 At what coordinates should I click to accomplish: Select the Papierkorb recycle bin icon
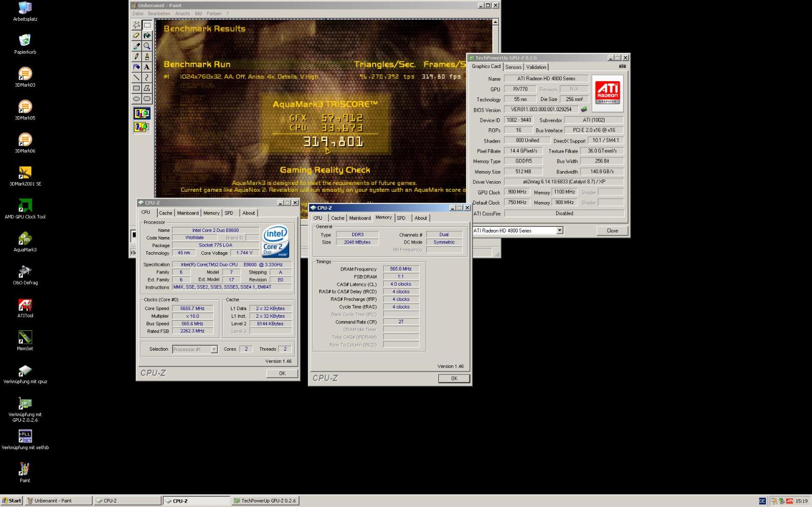coord(25,44)
